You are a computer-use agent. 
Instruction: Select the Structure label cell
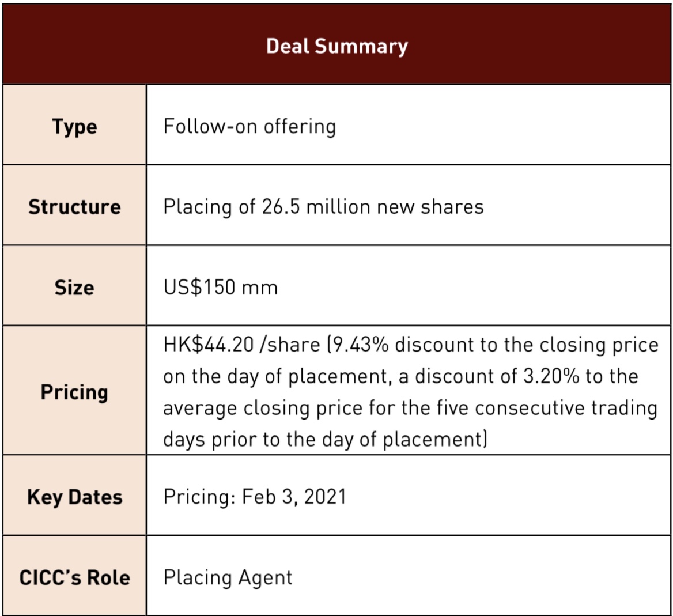(x=74, y=207)
